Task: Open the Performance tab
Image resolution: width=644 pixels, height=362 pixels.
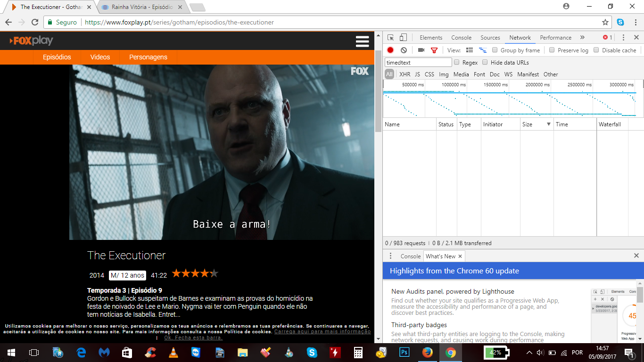Action: coord(556,38)
